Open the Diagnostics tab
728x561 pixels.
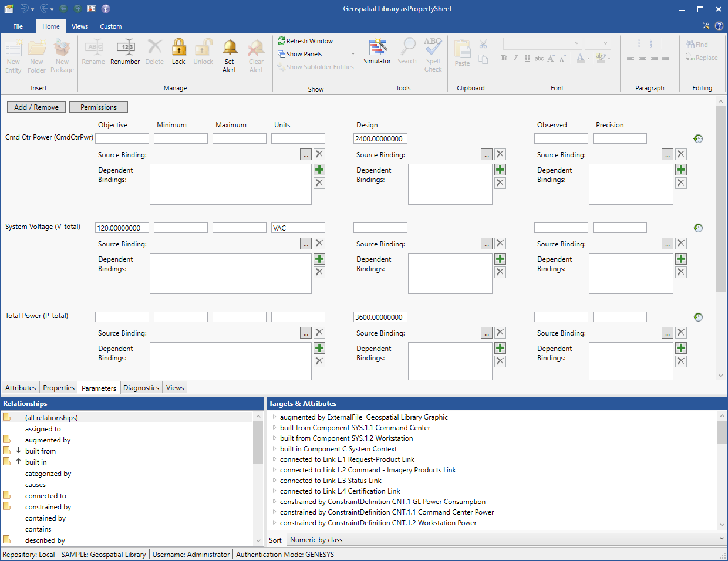pyautogui.click(x=141, y=388)
